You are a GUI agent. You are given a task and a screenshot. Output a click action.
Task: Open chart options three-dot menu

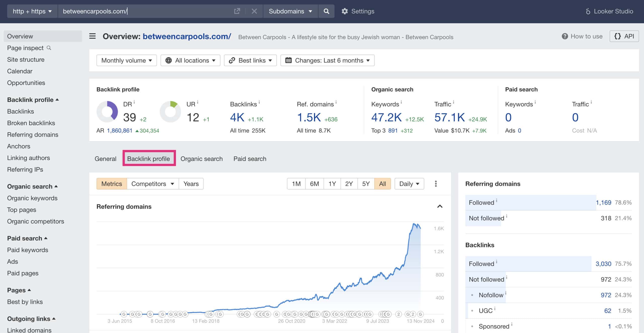[x=436, y=184]
